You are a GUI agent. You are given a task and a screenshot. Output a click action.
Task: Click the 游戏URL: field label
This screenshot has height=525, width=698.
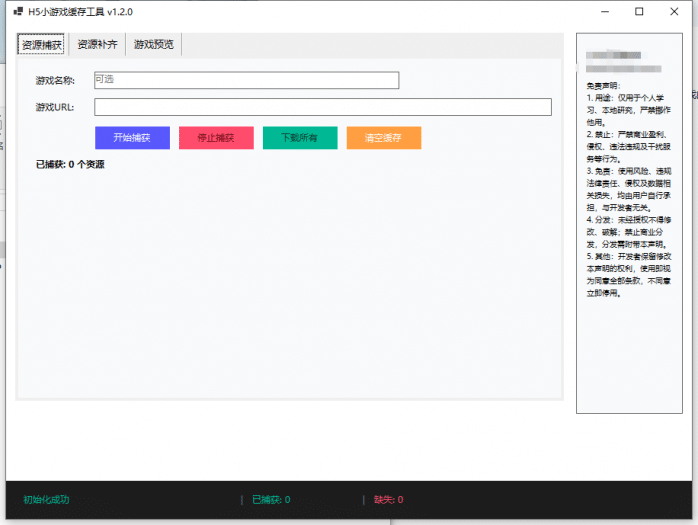(55, 107)
